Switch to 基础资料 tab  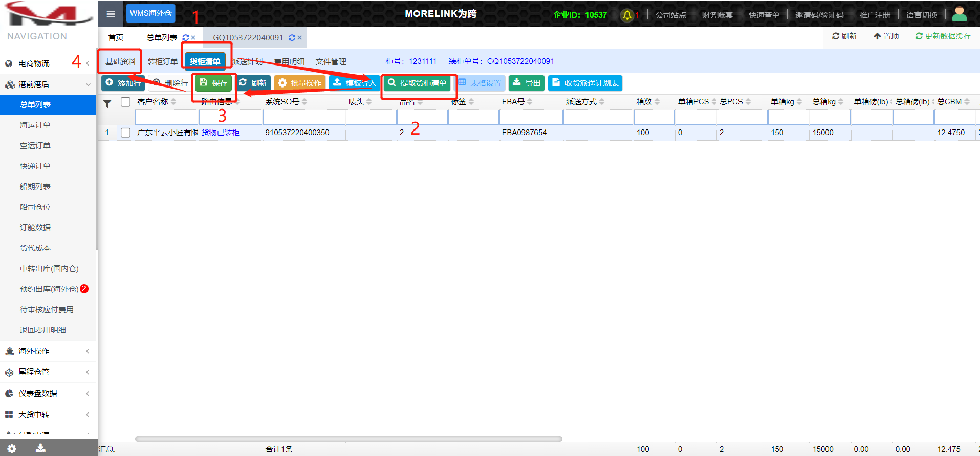tap(121, 62)
